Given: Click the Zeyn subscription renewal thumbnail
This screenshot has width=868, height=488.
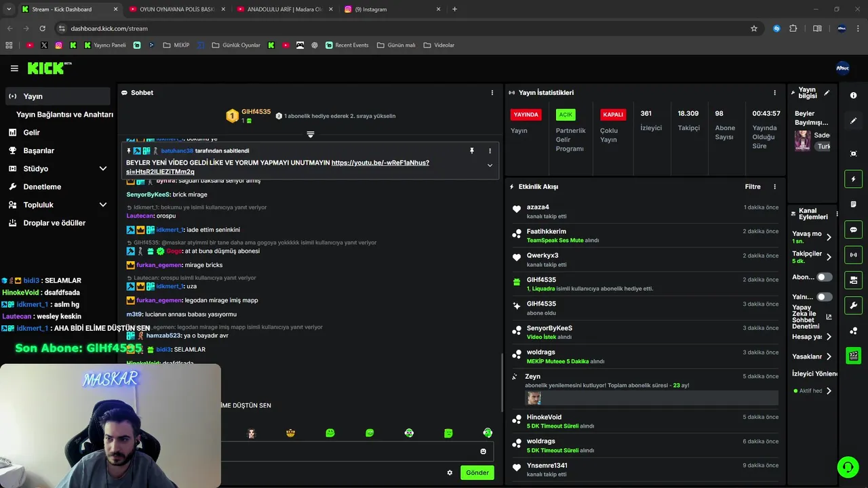Looking at the screenshot, I should tap(534, 398).
